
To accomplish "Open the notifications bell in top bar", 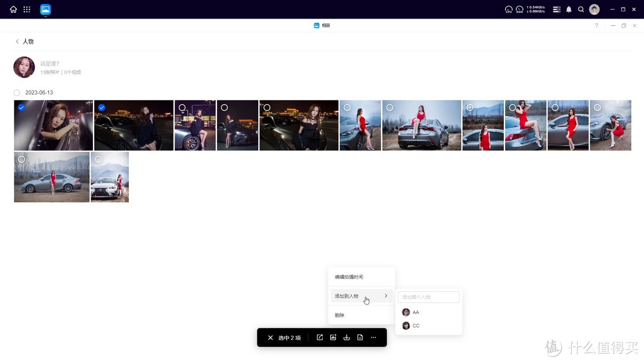I will (569, 10).
